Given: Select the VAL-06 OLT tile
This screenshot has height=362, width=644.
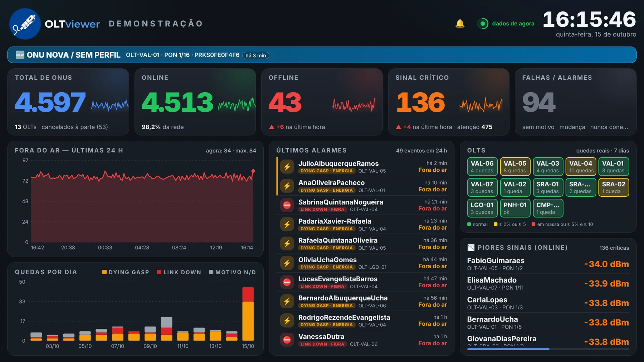Looking at the screenshot, I should tap(482, 167).
